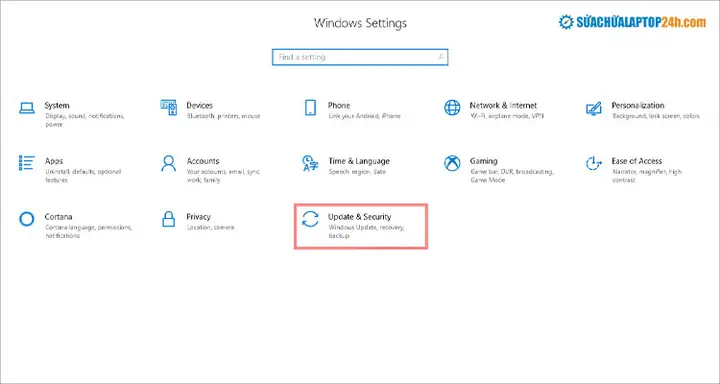Viewport: 720px width, 384px height.
Task: Open the System settings title
Action: click(57, 105)
